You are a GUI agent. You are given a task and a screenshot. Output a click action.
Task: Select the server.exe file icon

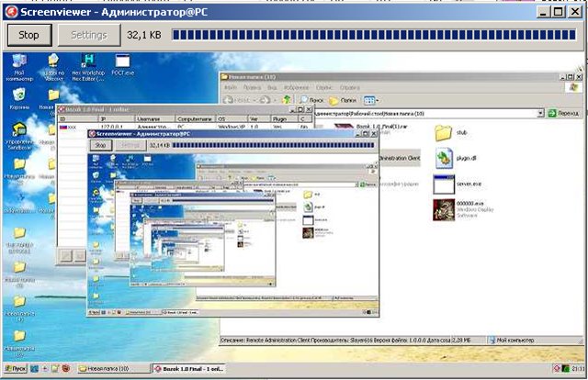pos(444,184)
